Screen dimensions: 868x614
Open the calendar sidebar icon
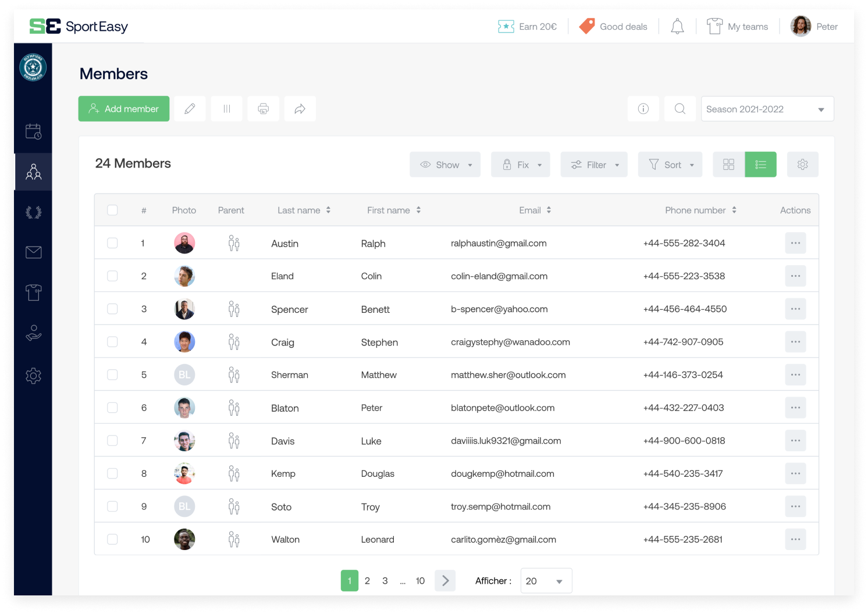point(33,133)
